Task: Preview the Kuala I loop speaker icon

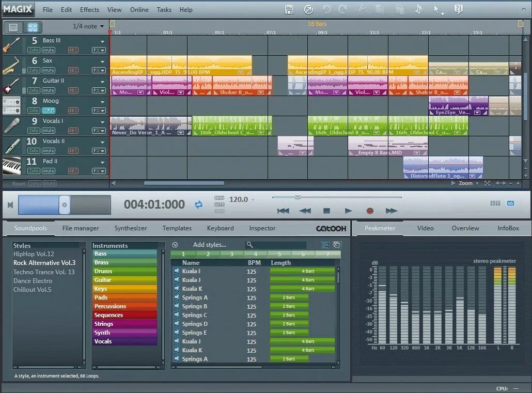Action: [x=177, y=271]
